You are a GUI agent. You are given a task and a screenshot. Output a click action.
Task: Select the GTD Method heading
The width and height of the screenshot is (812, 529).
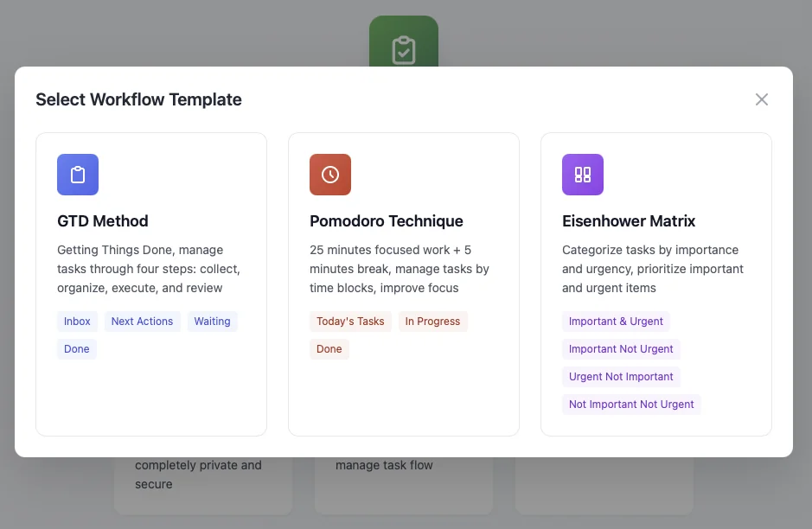tap(103, 221)
